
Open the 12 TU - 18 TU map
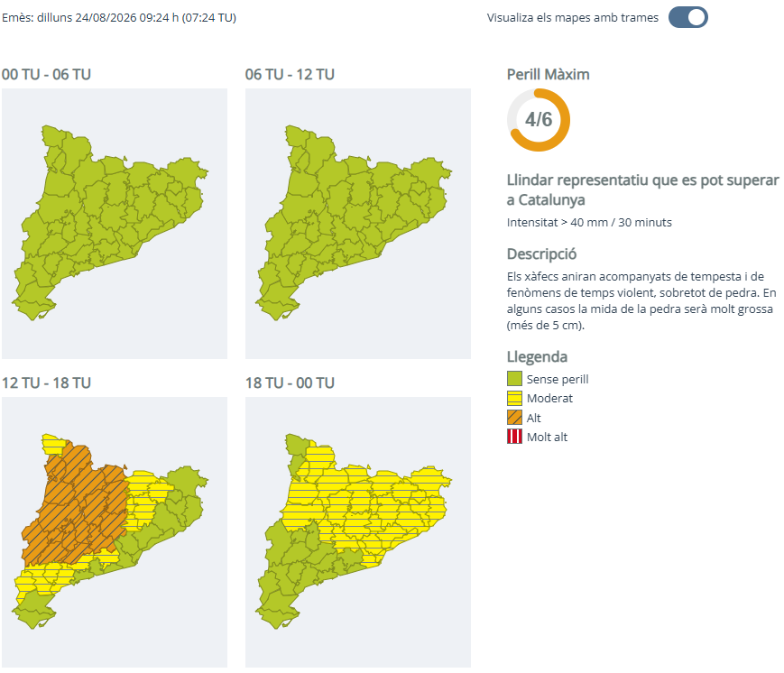coord(115,532)
